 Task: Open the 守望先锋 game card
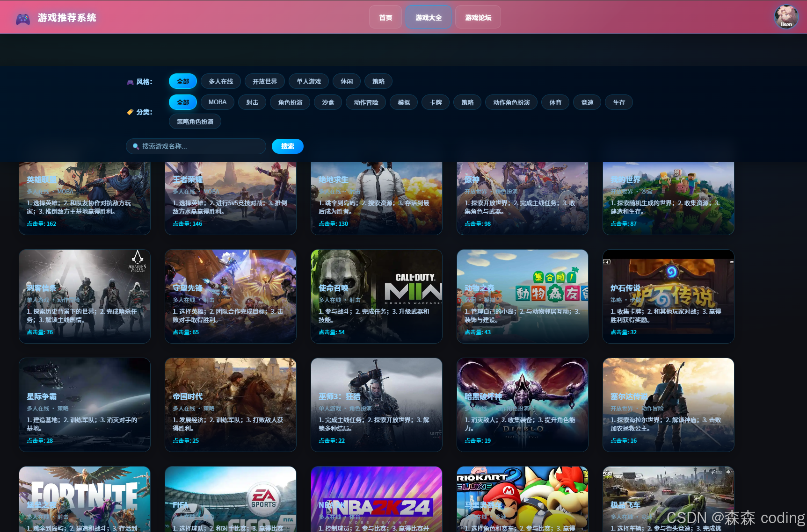(231, 296)
